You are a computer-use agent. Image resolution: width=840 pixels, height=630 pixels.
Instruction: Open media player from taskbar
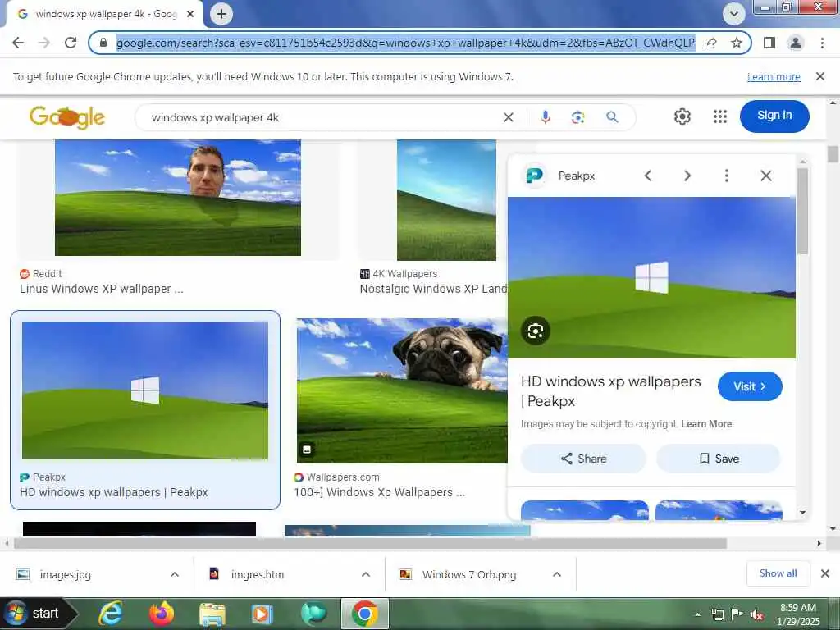tap(262, 614)
